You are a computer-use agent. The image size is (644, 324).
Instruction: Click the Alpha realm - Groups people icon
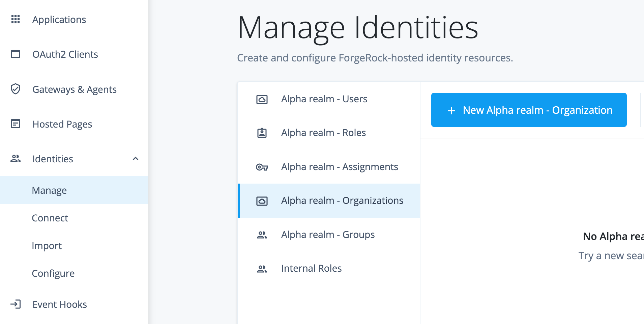(262, 235)
